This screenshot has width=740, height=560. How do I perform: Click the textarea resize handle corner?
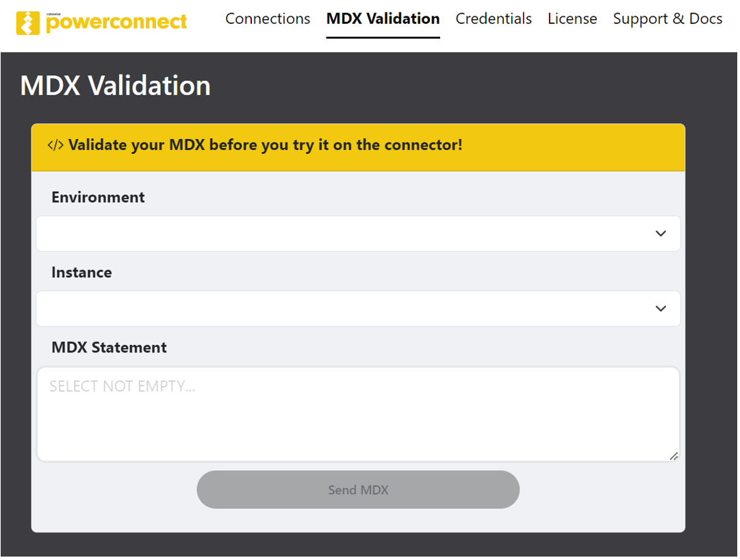[674, 456]
